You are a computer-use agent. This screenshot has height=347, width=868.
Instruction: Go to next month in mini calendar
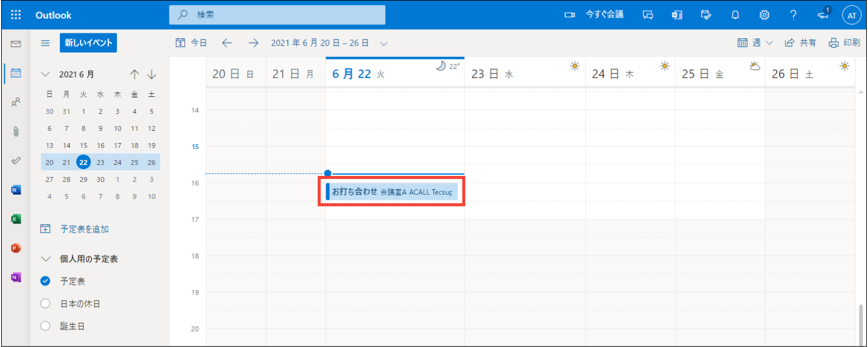[x=152, y=74]
